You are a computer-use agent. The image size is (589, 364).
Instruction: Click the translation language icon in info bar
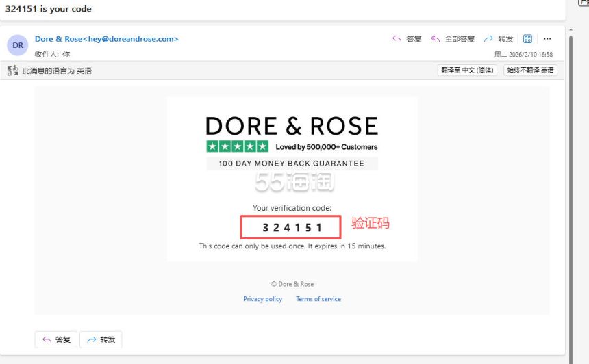click(x=12, y=70)
